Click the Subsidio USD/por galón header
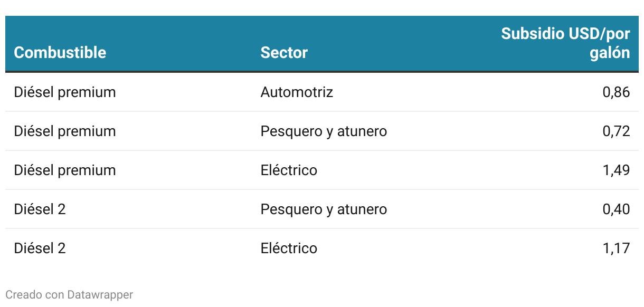The image size is (644, 307). (x=565, y=43)
